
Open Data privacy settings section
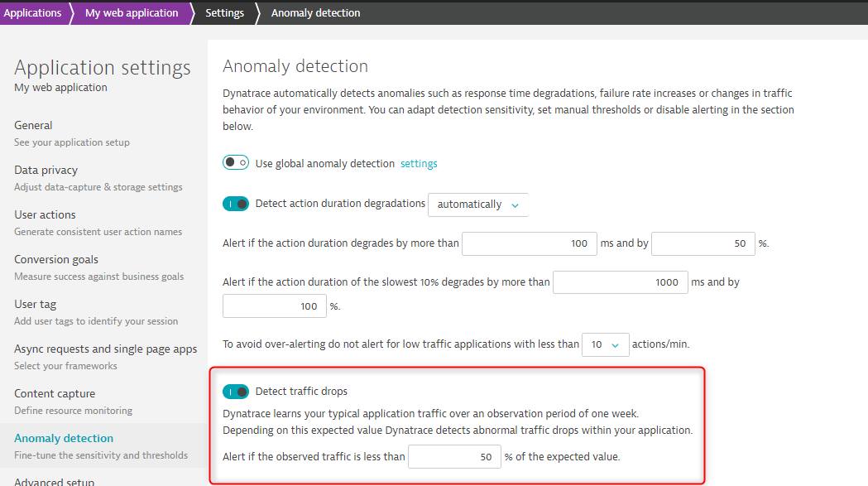pos(46,170)
